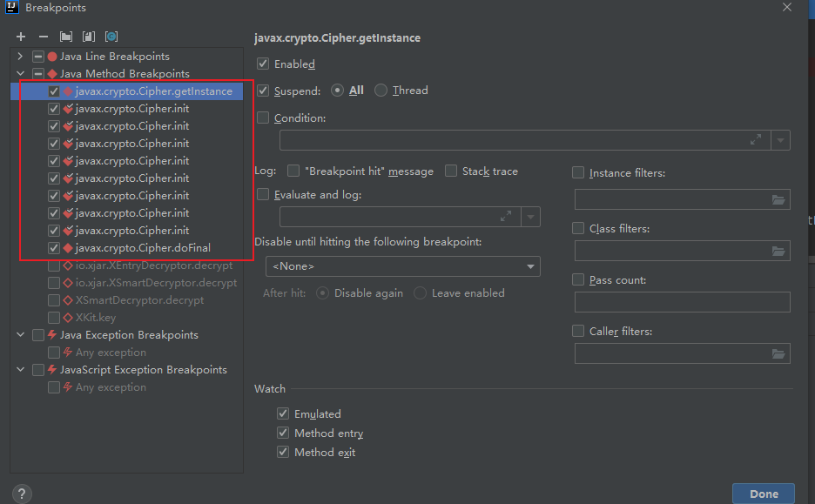Select the Thread suspend radio button
This screenshot has height=504, width=815.
point(381,91)
